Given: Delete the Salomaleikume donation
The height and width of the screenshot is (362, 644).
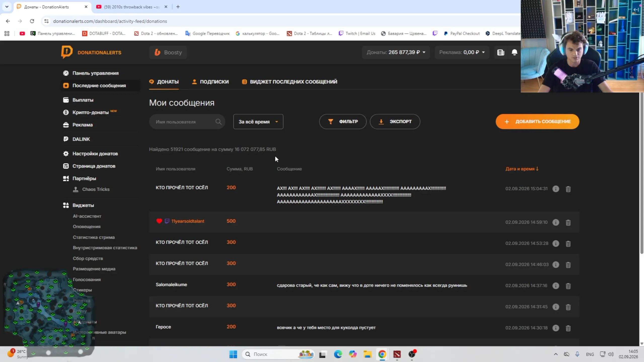Looking at the screenshot, I should (x=568, y=286).
